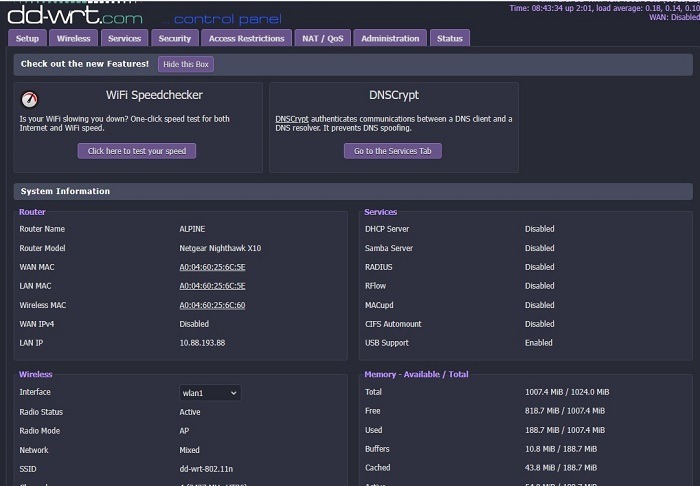Open Access Restrictions tab

pos(246,38)
